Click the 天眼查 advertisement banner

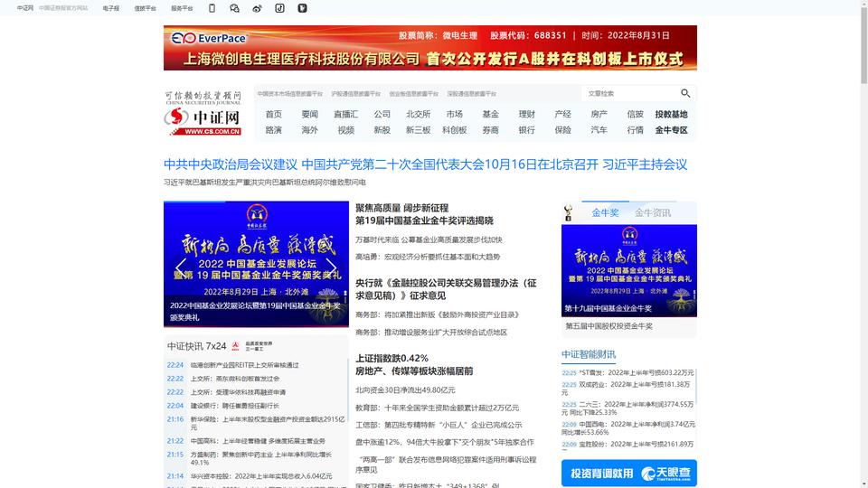tap(629, 473)
